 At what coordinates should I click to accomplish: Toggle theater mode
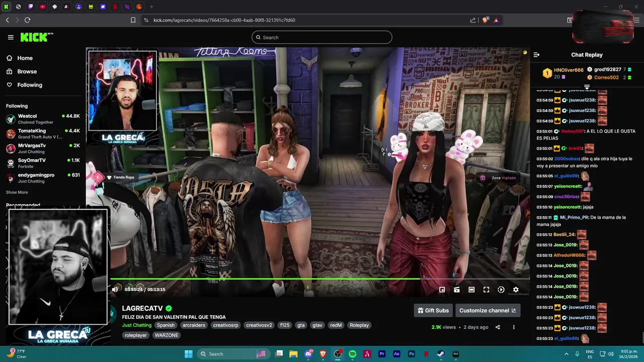pyautogui.click(x=471, y=290)
